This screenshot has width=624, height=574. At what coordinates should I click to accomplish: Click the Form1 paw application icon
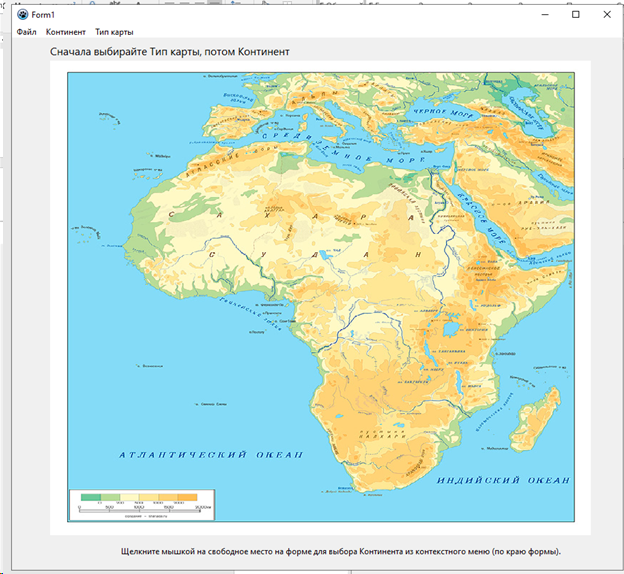point(23,15)
